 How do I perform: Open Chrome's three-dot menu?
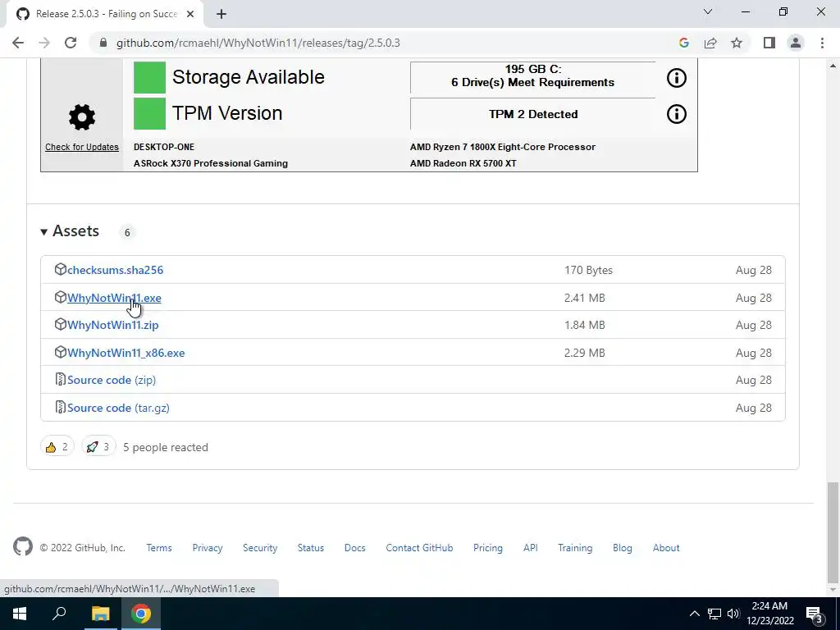pyautogui.click(x=822, y=43)
